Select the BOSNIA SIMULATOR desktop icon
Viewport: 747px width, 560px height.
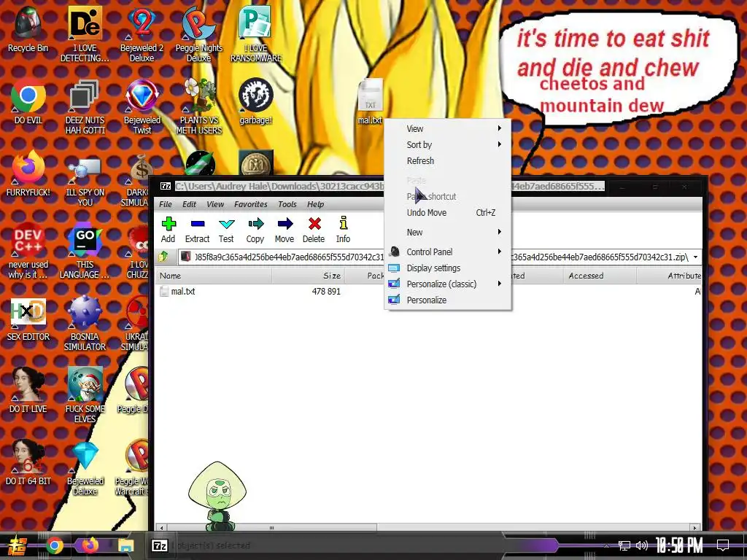[85, 324]
